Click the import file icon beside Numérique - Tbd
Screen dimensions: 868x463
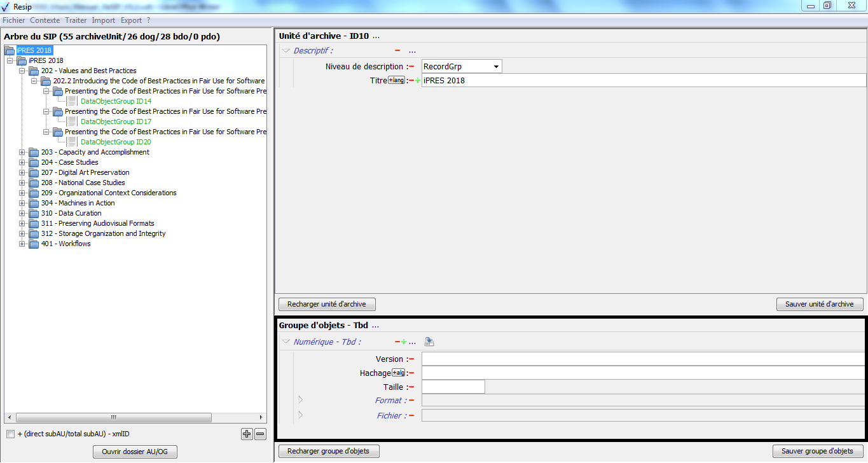pyautogui.click(x=429, y=342)
